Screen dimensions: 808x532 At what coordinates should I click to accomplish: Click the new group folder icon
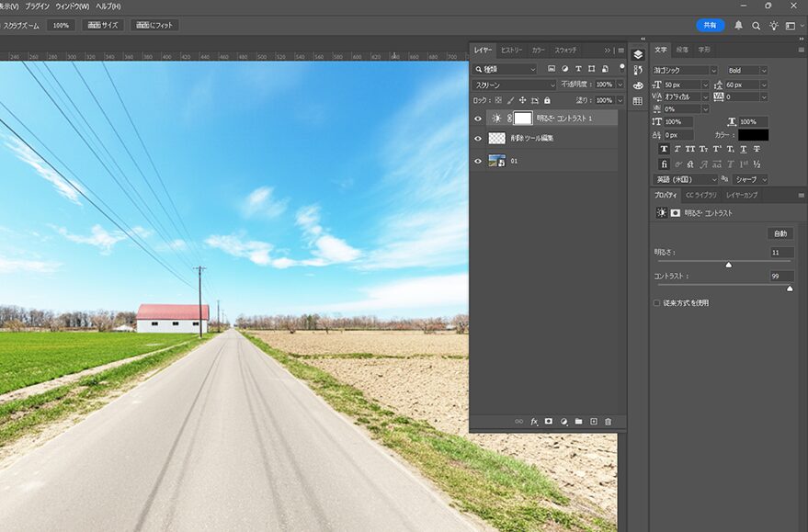(578, 421)
